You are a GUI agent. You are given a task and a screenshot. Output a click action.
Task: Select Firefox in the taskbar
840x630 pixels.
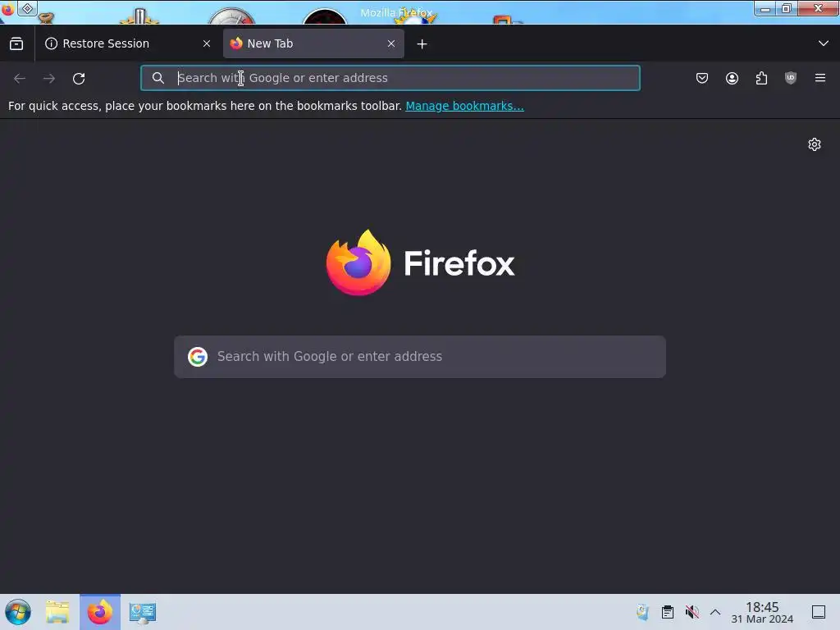coord(100,612)
